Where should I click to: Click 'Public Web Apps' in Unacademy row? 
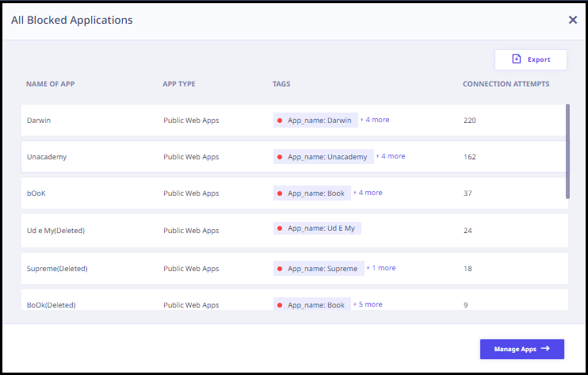tap(191, 157)
